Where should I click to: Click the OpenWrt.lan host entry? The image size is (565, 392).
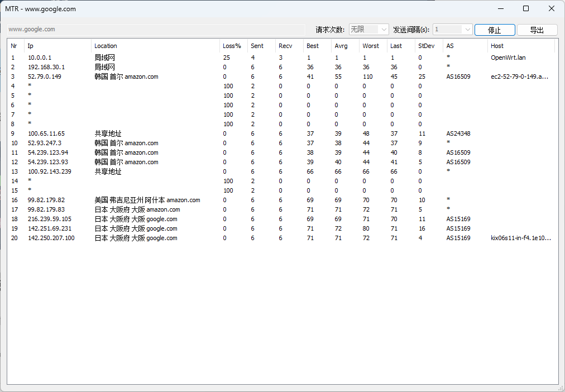508,58
